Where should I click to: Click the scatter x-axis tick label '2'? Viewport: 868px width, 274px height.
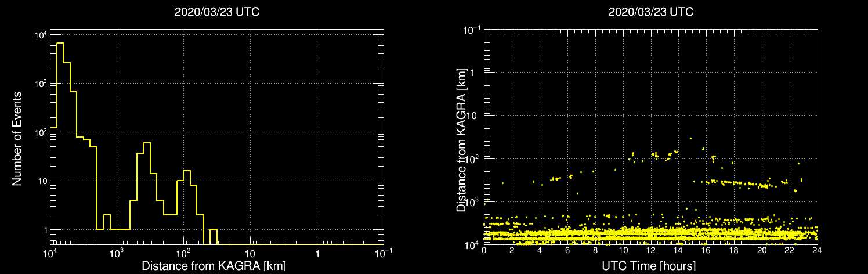coord(512,251)
